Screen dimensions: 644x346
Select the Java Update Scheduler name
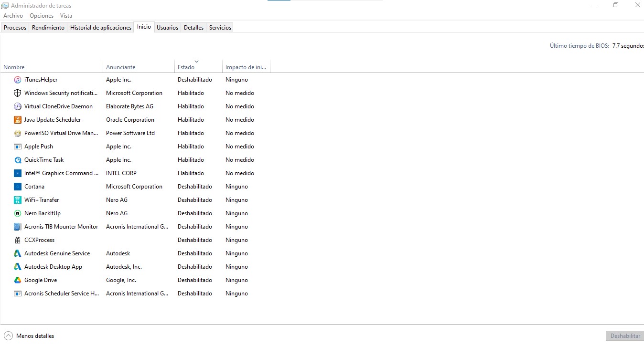click(53, 120)
